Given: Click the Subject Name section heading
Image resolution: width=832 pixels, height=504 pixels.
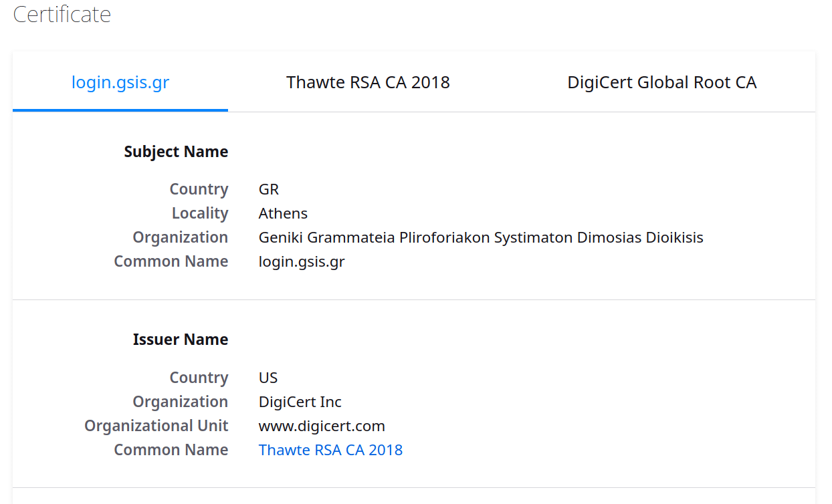Looking at the screenshot, I should click(176, 152).
